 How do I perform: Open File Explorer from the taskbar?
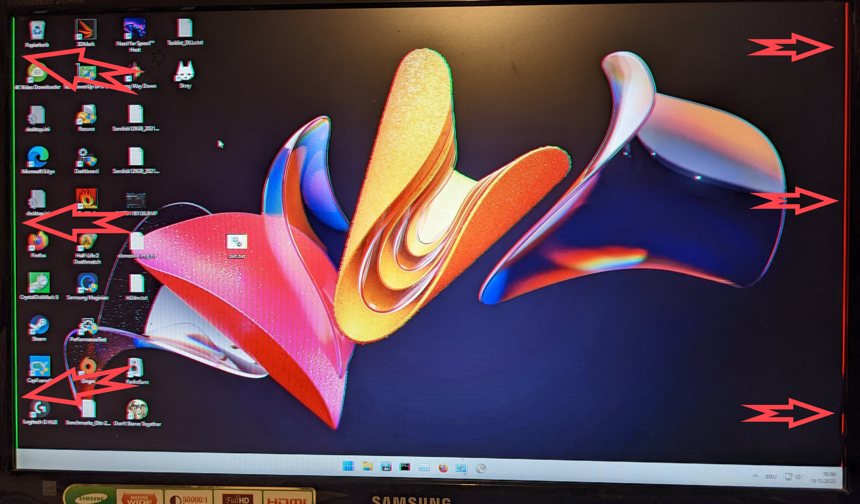point(368,466)
